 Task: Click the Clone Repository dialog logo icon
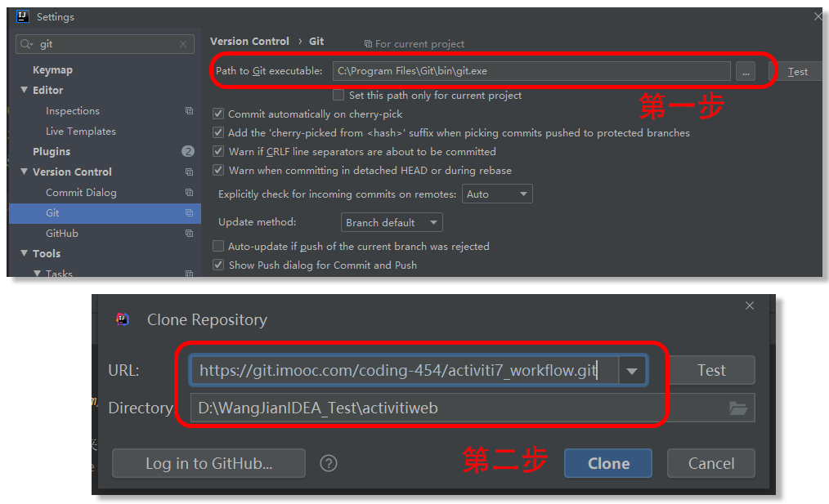click(x=122, y=319)
